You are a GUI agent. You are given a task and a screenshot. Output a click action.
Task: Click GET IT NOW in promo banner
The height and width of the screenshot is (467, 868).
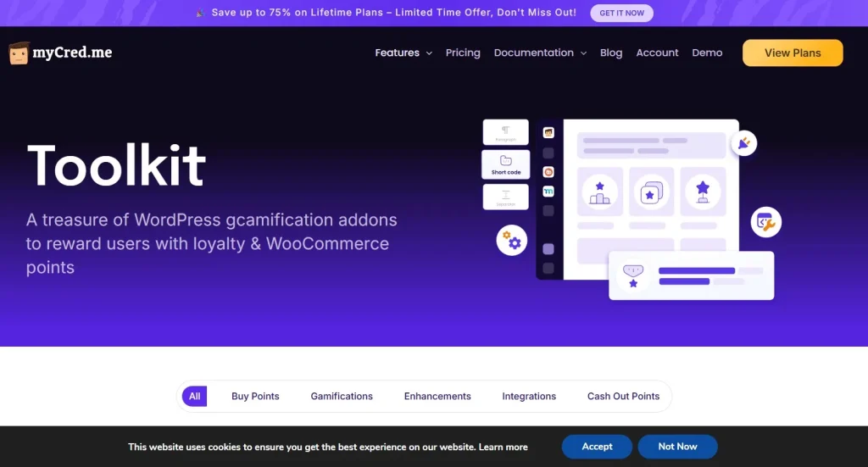pyautogui.click(x=621, y=13)
